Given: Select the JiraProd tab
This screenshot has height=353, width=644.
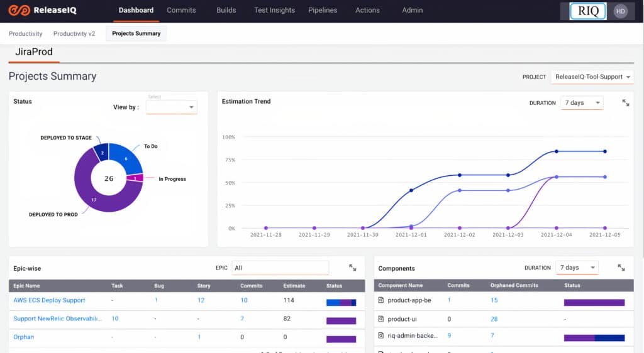Looking at the screenshot, I should pos(34,52).
